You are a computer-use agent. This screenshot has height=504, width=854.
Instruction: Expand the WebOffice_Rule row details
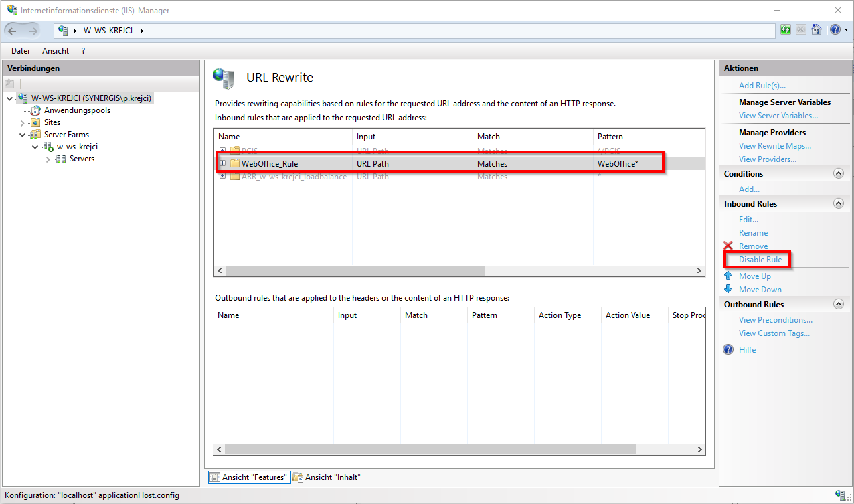[x=222, y=163]
